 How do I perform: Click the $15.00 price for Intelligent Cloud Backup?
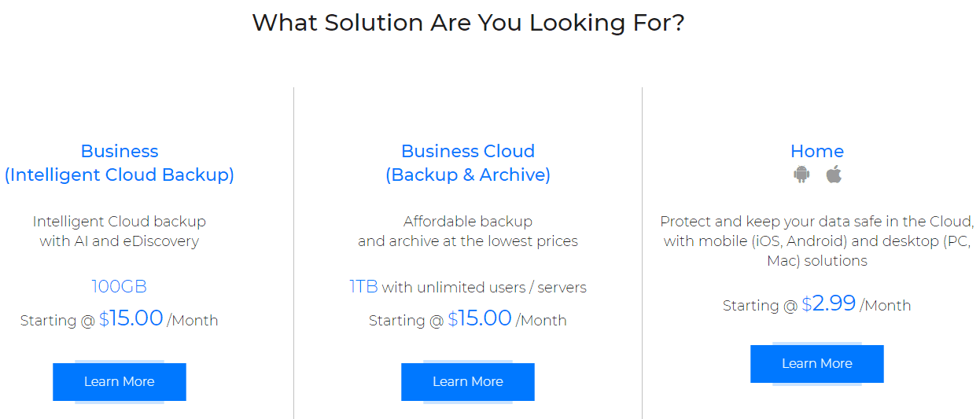tap(131, 318)
